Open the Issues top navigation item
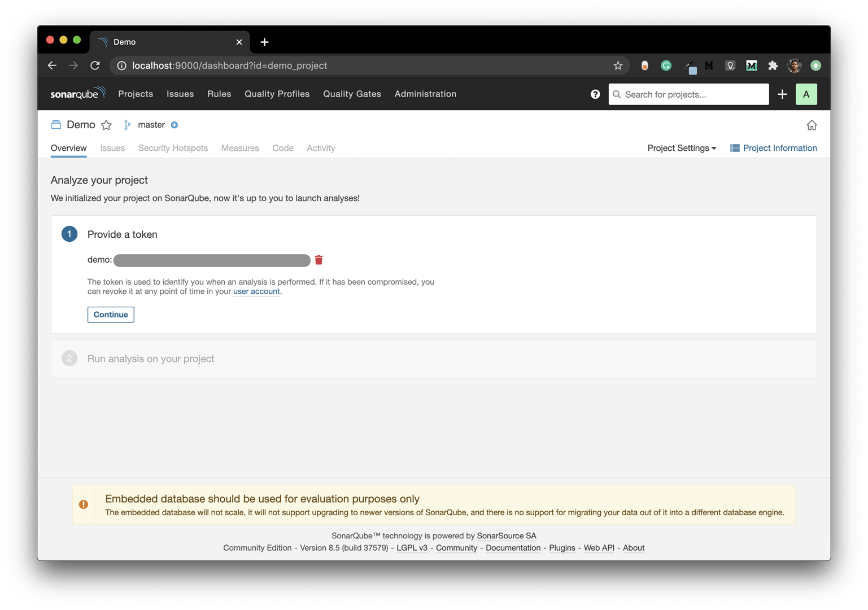Screen dimensions: 868x610 180,94
